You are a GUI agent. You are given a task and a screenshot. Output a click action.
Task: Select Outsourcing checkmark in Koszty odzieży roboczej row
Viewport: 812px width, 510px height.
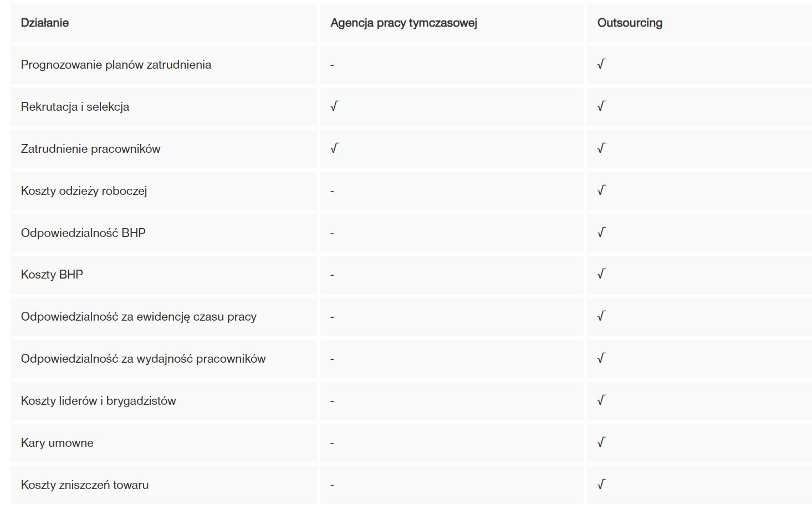tap(601, 190)
